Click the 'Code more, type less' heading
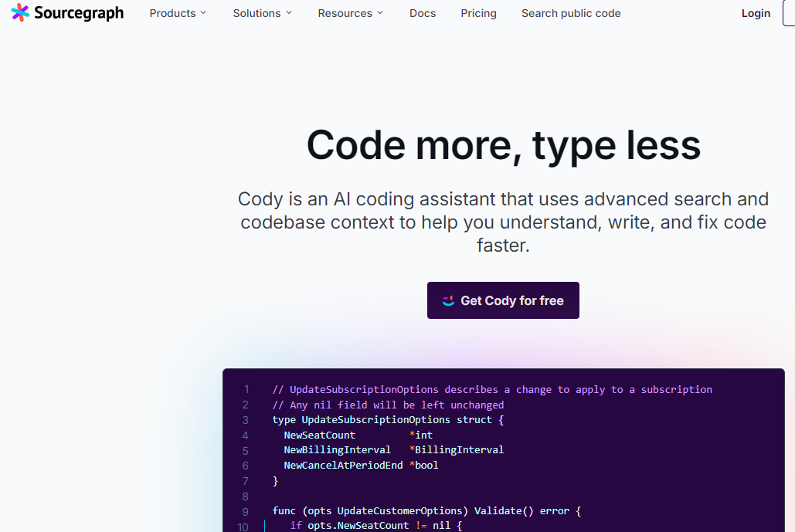This screenshot has height=532, width=795. (x=503, y=144)
